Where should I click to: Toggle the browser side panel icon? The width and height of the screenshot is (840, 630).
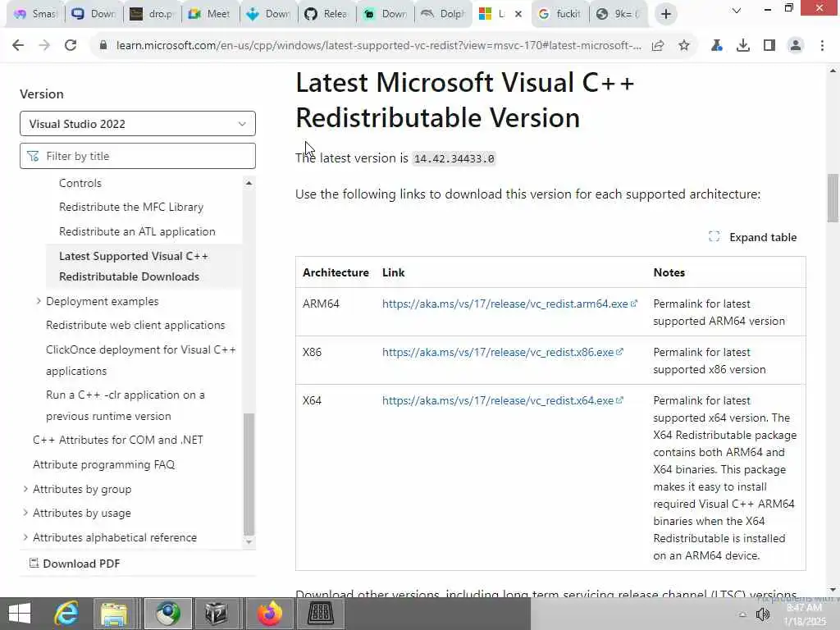click(769, 46)
